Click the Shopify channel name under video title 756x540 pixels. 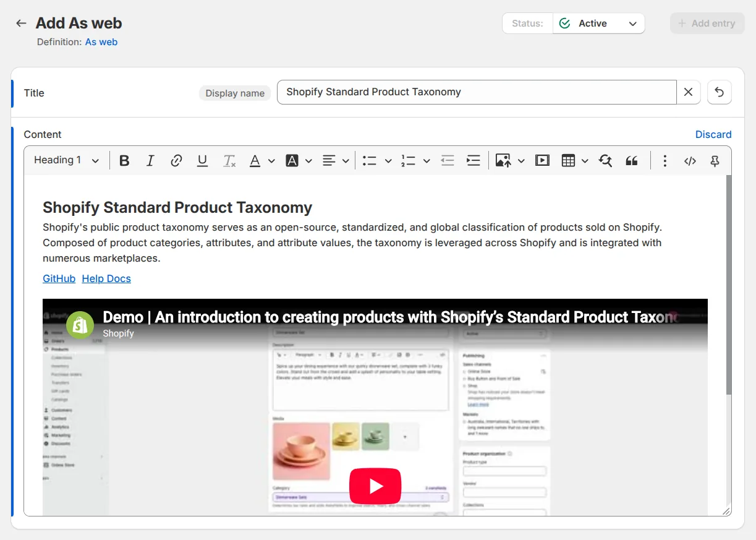tap(118, 333)
